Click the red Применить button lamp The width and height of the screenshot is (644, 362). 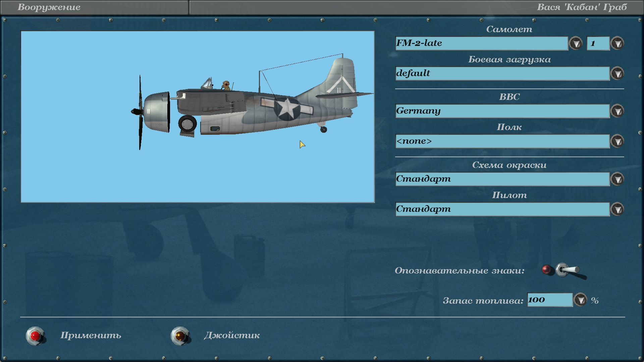[x=35, y=336]
